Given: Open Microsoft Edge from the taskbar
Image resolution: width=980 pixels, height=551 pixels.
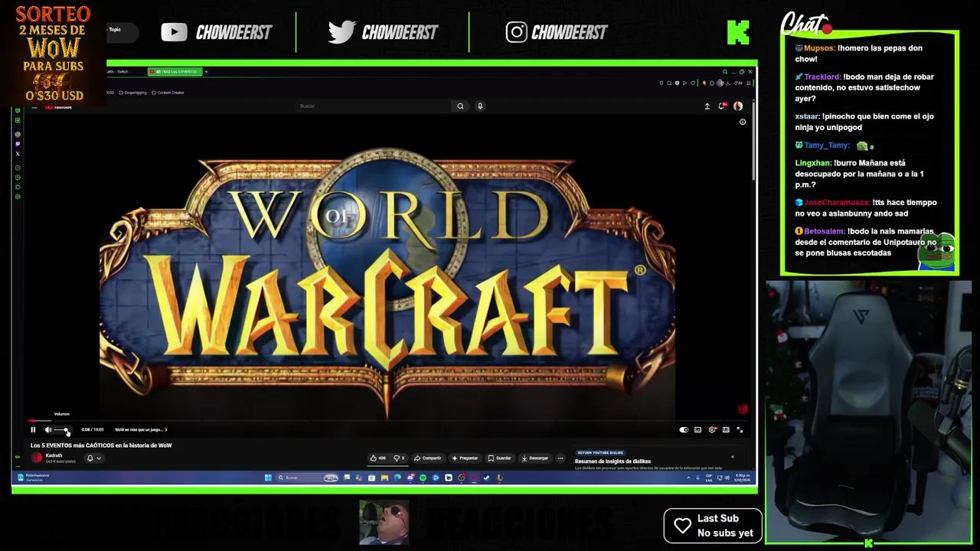Looking at the screenshot, I should click(x=397, y=478).
